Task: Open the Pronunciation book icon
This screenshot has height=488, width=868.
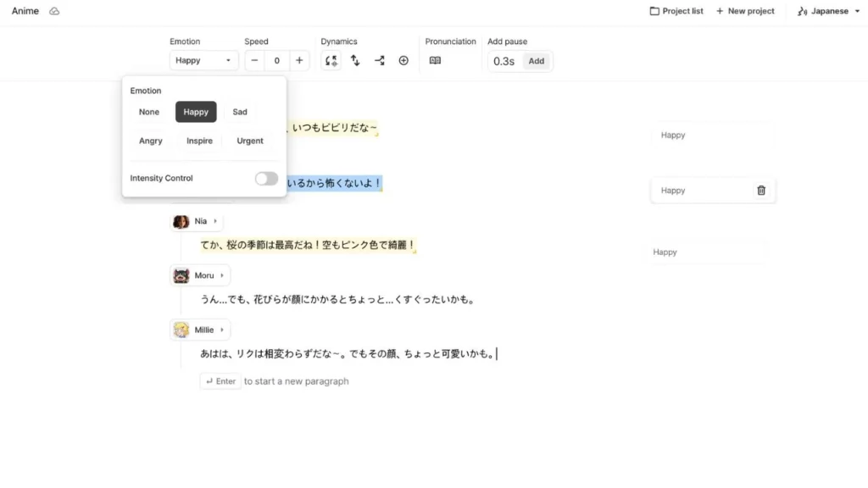Action: coord(435,60)
